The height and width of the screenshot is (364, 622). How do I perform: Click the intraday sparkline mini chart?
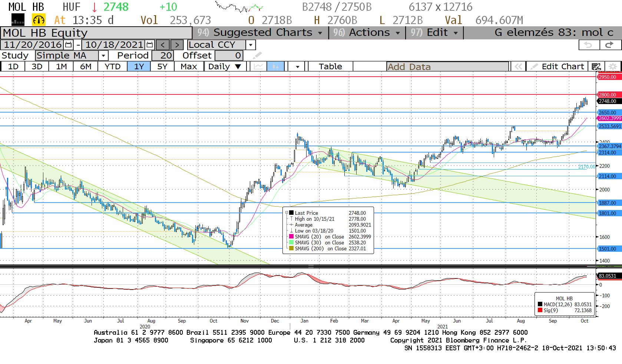click(x=239, y=7)
